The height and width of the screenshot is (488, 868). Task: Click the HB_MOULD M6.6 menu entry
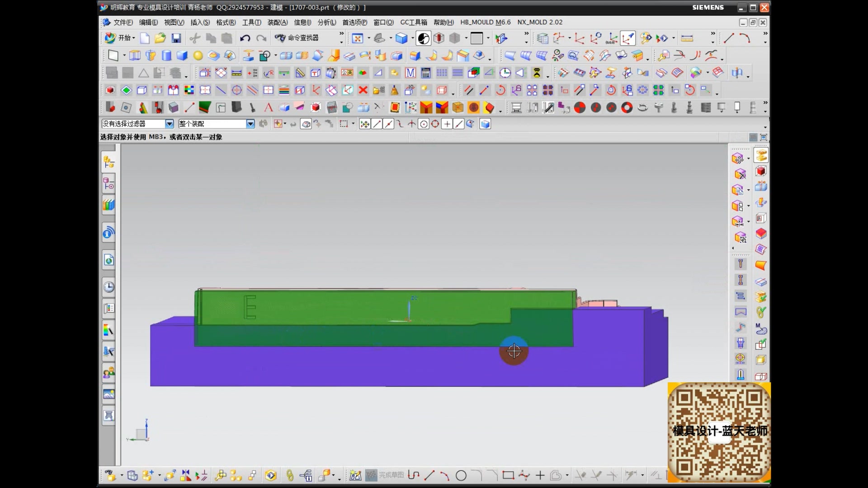click(485, 22)
